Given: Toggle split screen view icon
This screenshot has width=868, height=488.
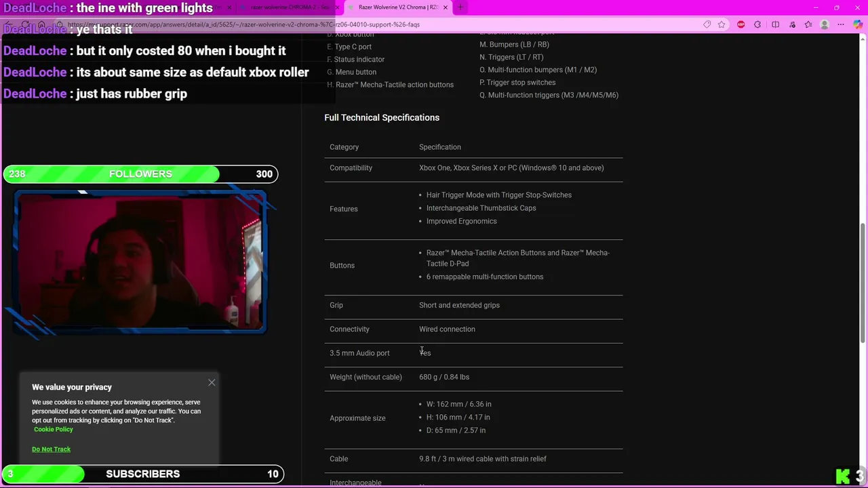Looking at the screenshot, I should click(x=776, y=24).
